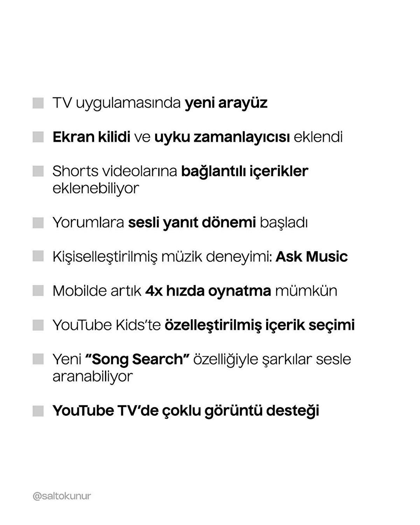Click the "4x hızda oynatma" phrase

tap(208, 291)
